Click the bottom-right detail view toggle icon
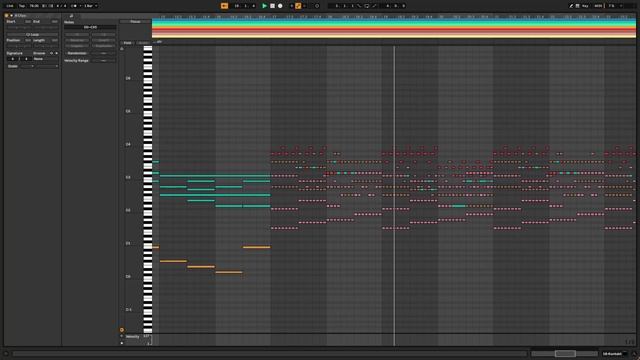 (x=634, y=354)
